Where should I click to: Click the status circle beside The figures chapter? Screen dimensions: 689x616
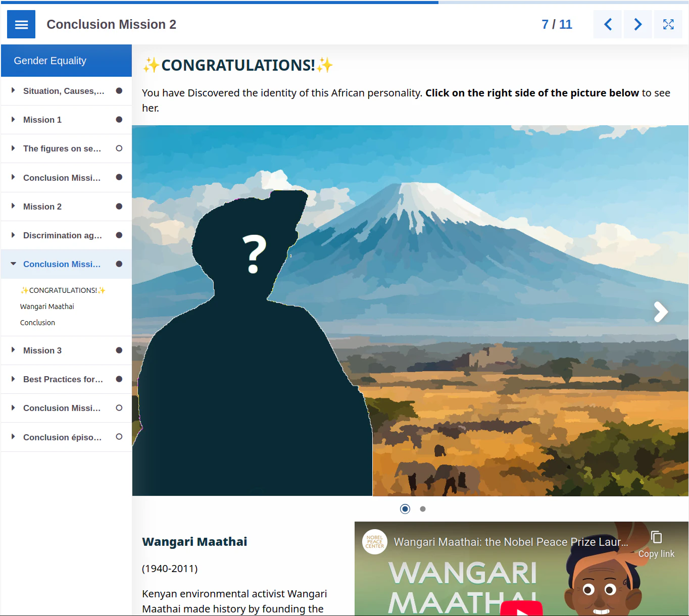click(x=119, y=148)
